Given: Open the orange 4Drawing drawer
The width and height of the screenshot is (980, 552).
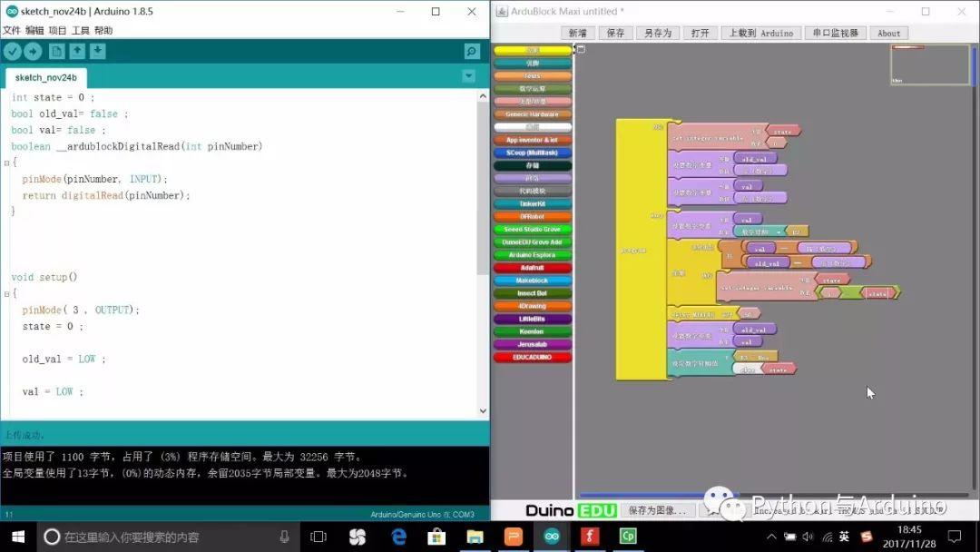Looking at the screenshot, I should click(533, 306).
